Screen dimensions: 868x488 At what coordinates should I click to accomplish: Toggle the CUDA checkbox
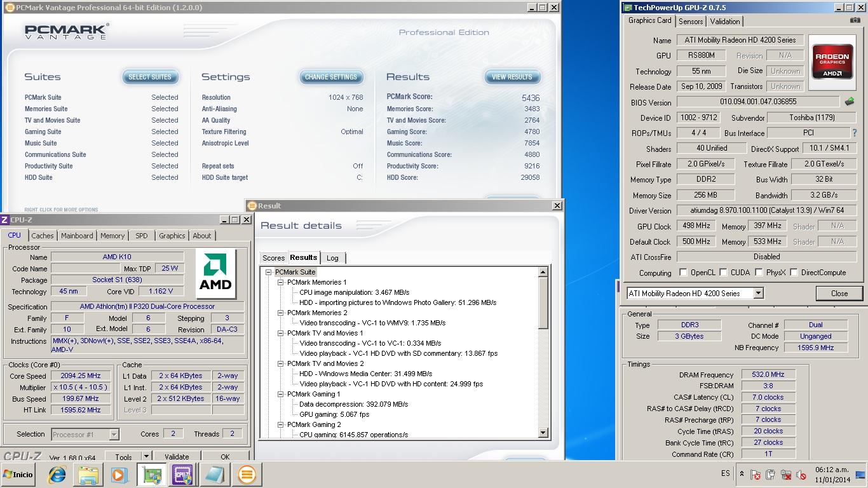pos(723,273)
